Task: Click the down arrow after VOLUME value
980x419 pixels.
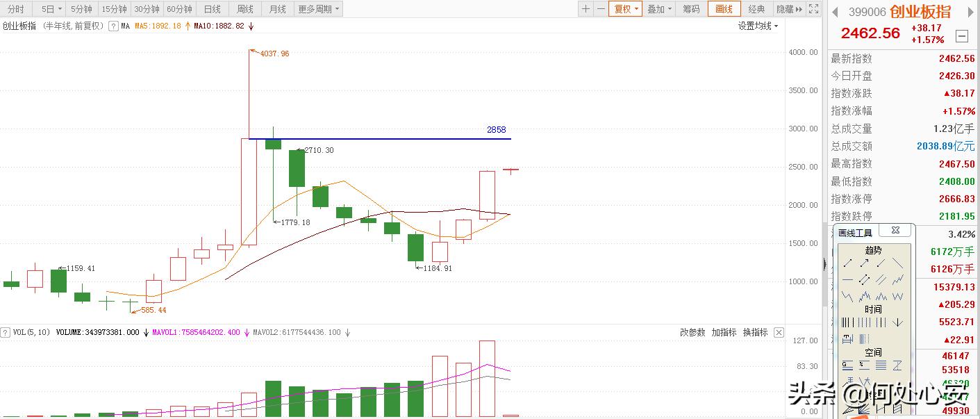Action: [146, 333]
